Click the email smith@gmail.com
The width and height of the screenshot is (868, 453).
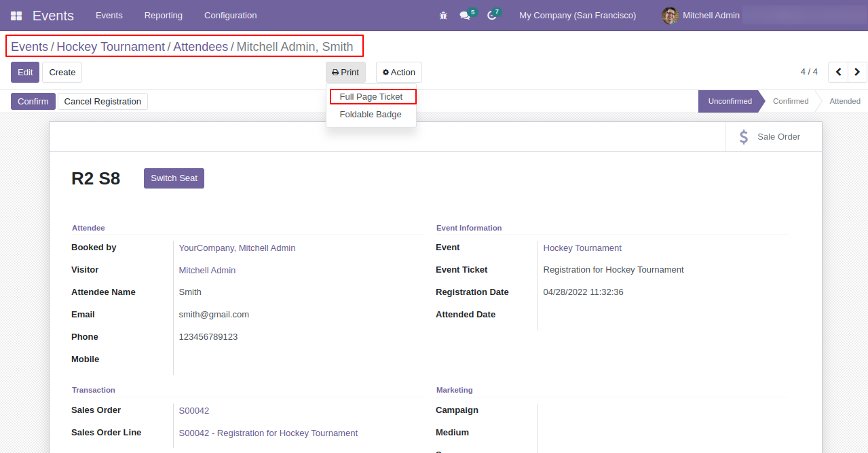pyautogui.click(x=214, y=315)
